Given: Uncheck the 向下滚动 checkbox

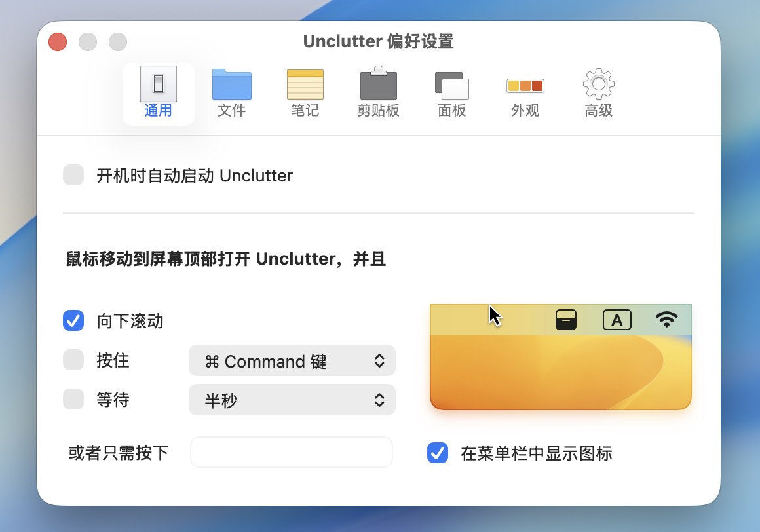Looking at the screenshot, I should coord(73,321).
